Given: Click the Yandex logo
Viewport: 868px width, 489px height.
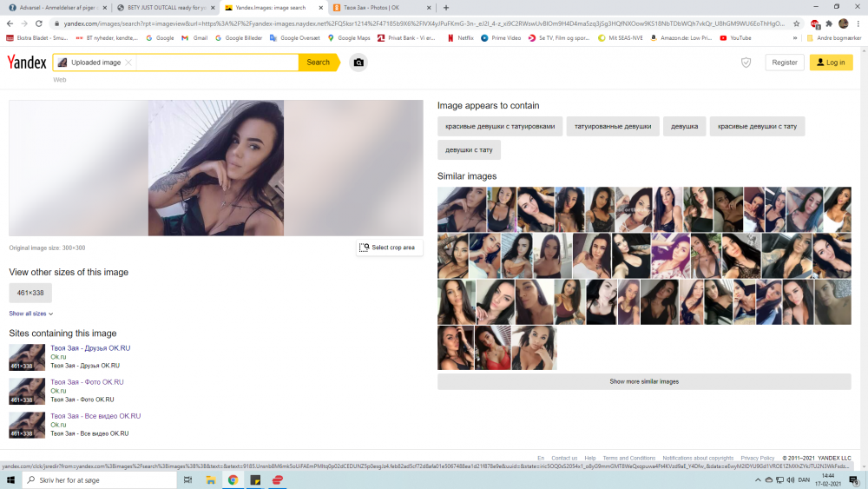Looking at the screenshot, I should [x=26, y=63].
